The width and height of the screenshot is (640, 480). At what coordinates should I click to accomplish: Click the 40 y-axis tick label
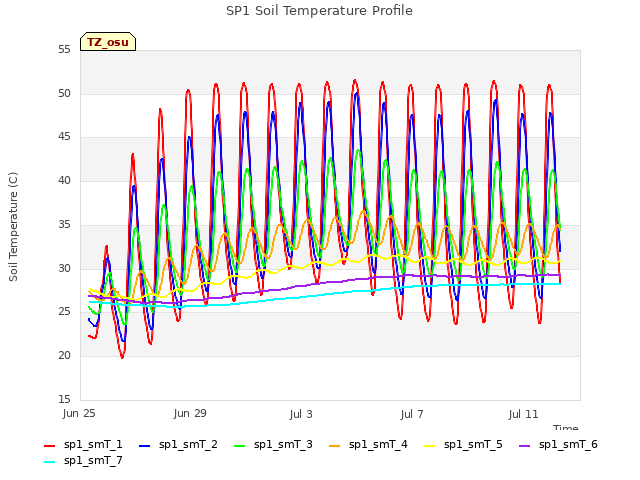click(64, 180)
